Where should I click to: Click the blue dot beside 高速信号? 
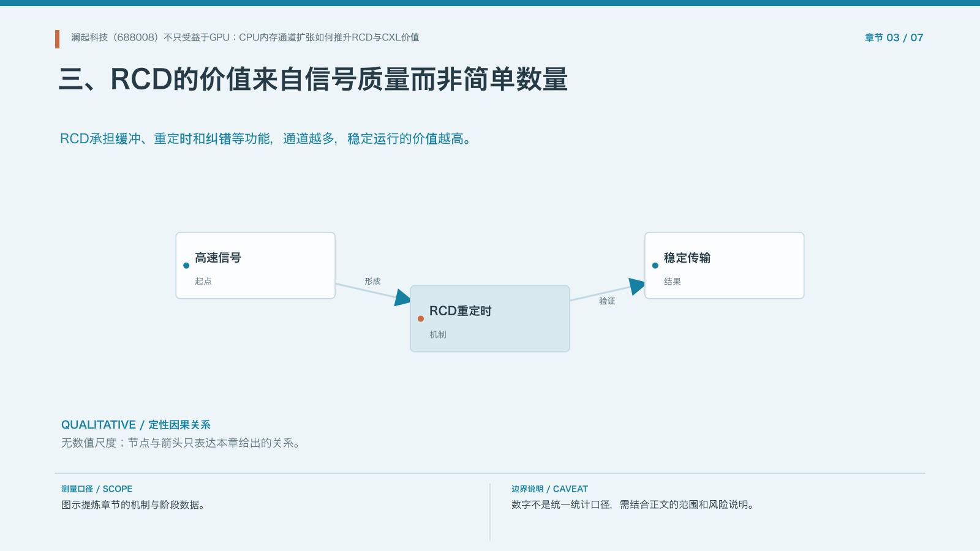[186, 266]
